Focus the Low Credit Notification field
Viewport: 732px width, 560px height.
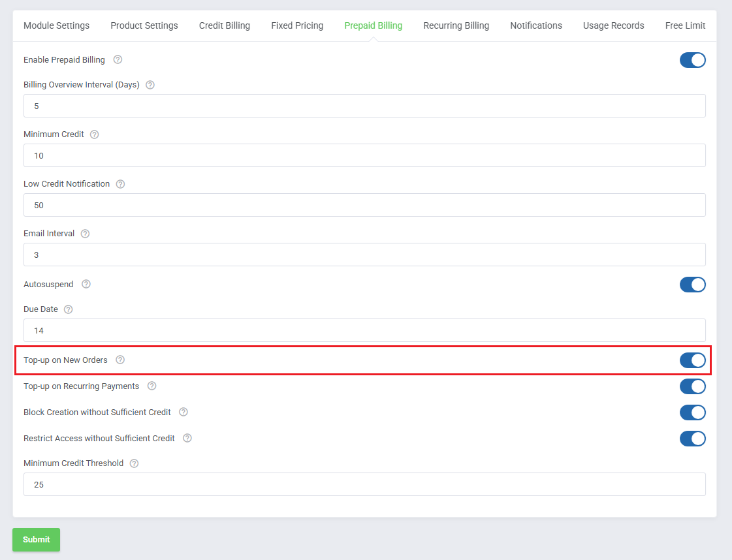pos(364,205)
